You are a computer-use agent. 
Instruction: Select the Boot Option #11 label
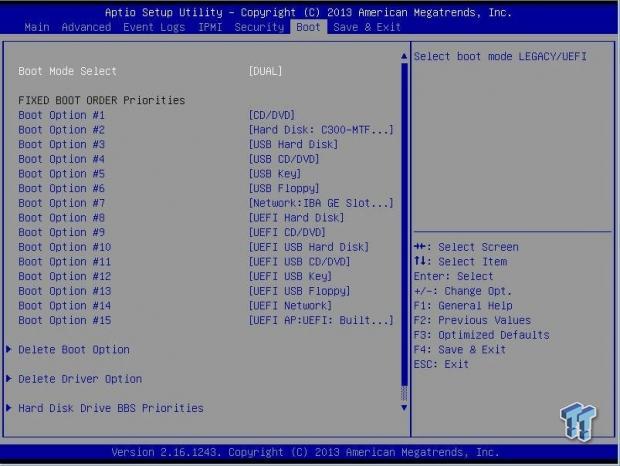click(x=64, y=261)
